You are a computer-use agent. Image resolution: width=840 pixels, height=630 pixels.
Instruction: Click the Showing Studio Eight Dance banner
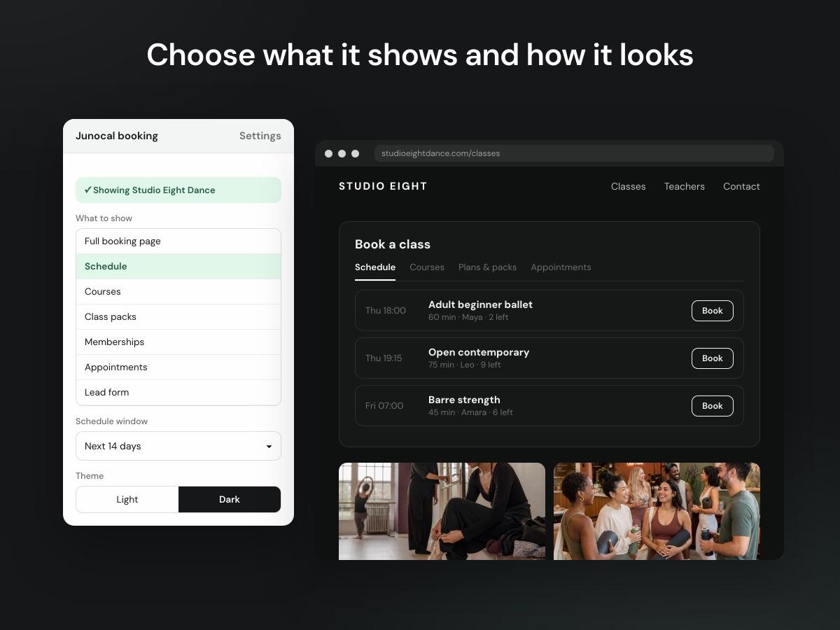(x=178, y=190)
